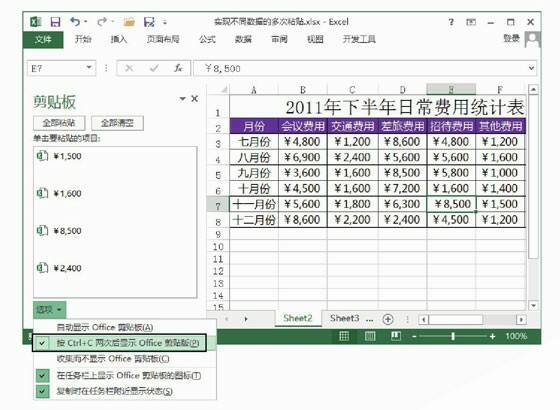Click the zoom slider handle
Image resolution: width=560 pixels, height=410 pixels.
(453, 336)
